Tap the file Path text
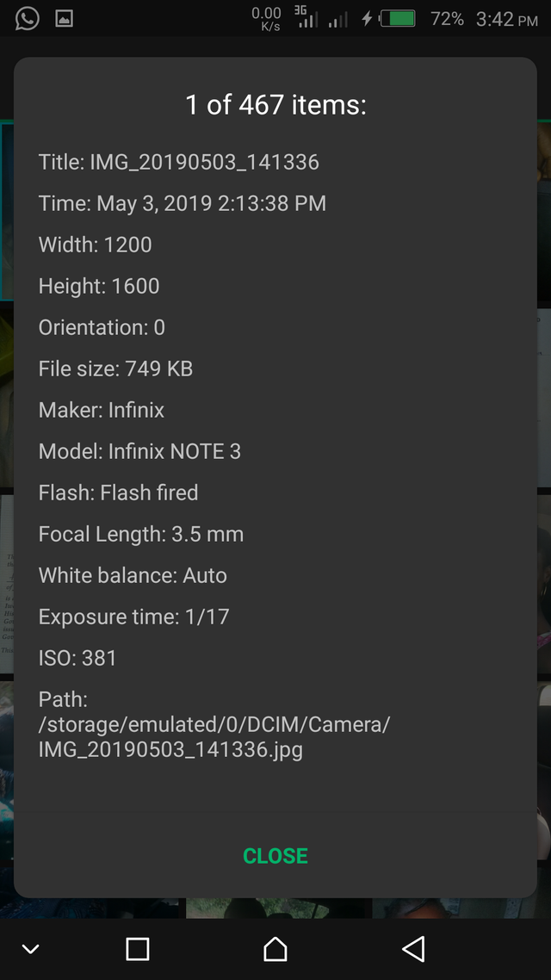Image resolution: width=551 pixels, height=980 pixels. pyautogui.click(x=214, y=724)
